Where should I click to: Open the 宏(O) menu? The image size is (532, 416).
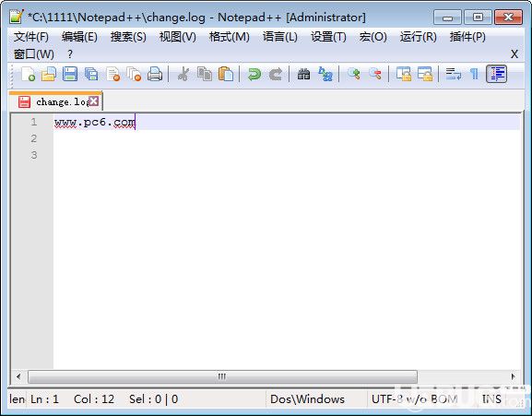click(372, 37)
